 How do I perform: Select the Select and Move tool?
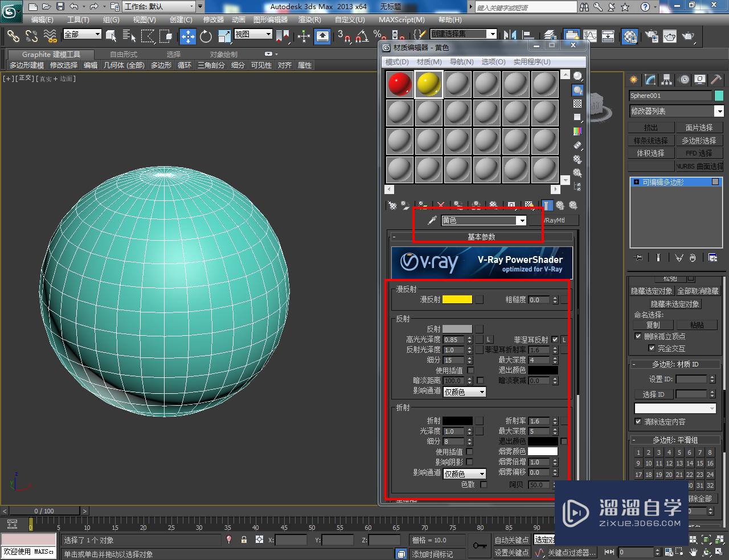point(187,36)
